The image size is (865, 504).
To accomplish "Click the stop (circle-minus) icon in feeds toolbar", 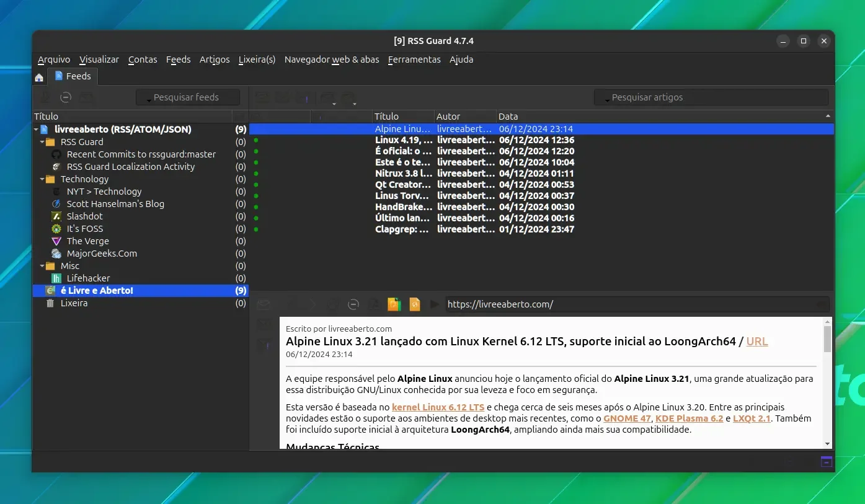I will [x=65, y=97].
